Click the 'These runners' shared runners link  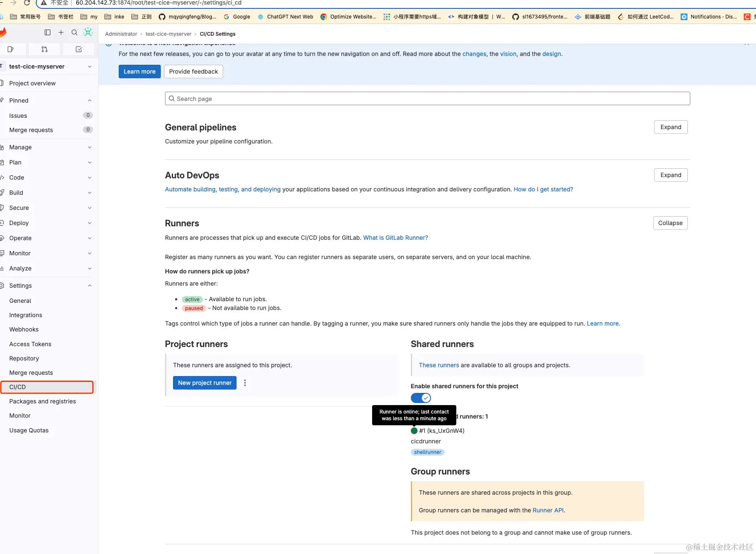(x=439, y=365)
